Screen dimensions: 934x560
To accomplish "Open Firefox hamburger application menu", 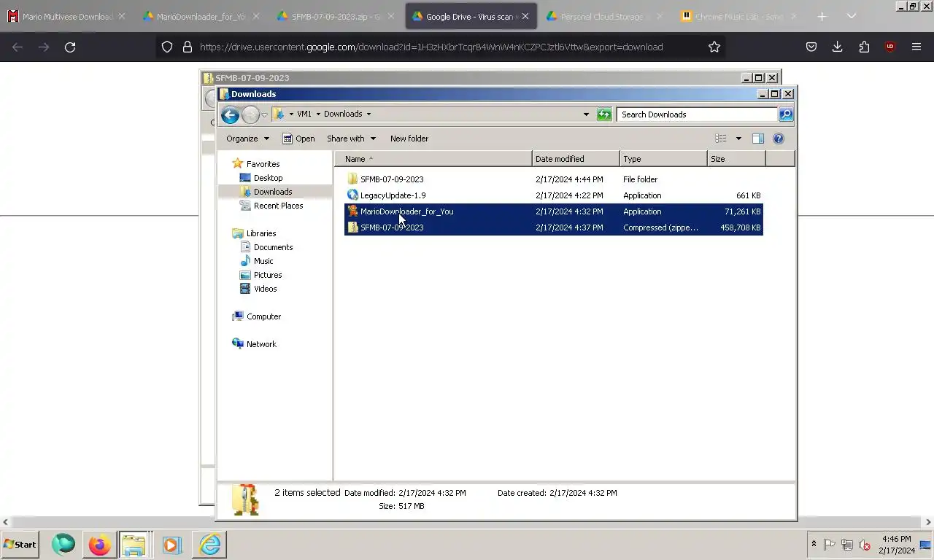I will pyautogui.click(x=916, y=47).
